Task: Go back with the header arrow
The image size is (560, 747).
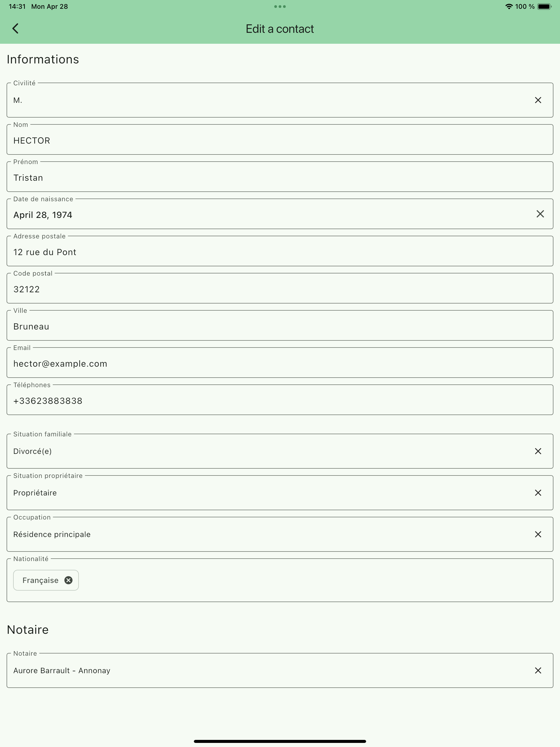Action: 15,29
